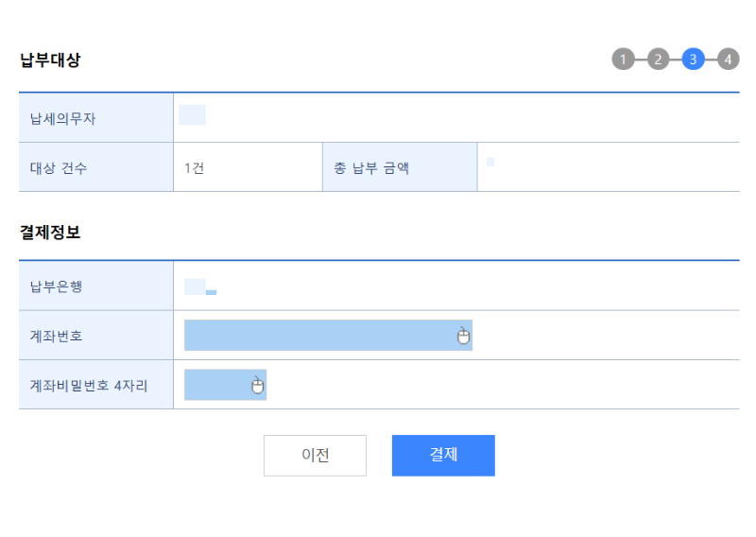The width and height of the screenshot is (756, 537).
Task: Select the 납세의무자 label cell
Action: 62,119
